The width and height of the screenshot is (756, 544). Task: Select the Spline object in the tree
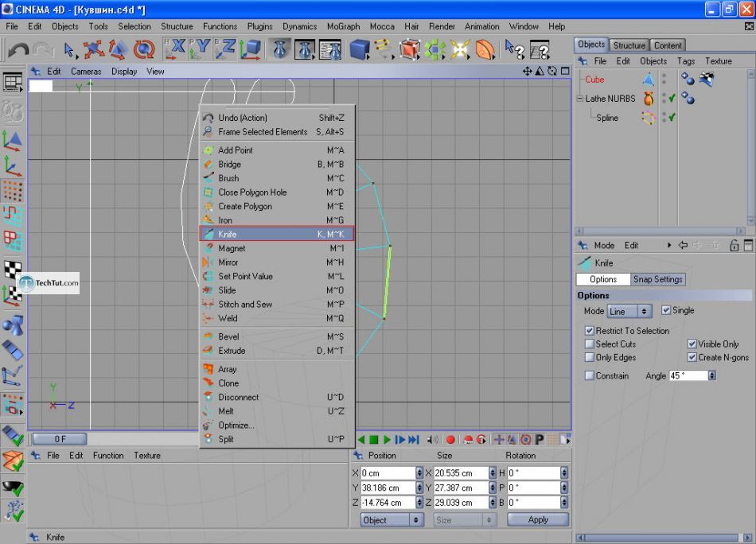[x=607, y=118]
